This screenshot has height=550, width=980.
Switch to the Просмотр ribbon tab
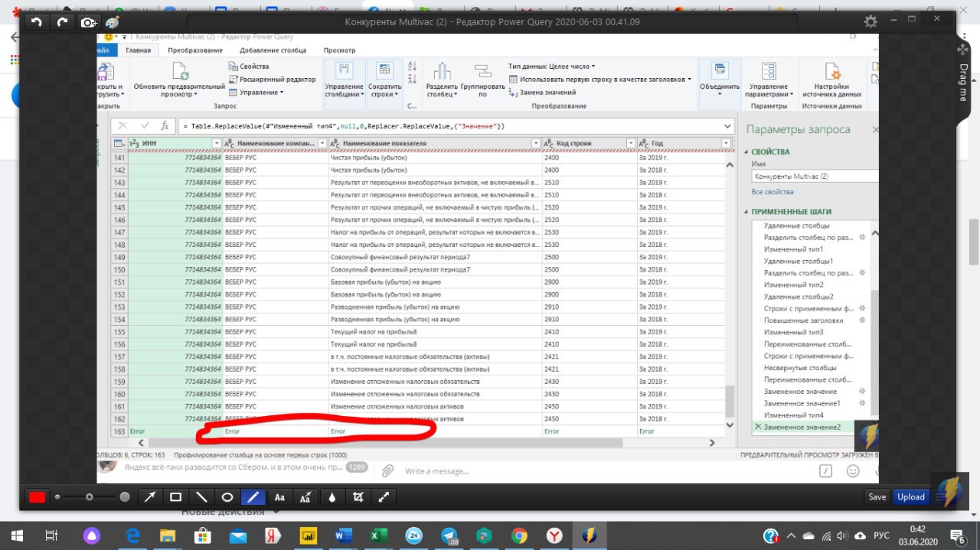tap(339, 50)
